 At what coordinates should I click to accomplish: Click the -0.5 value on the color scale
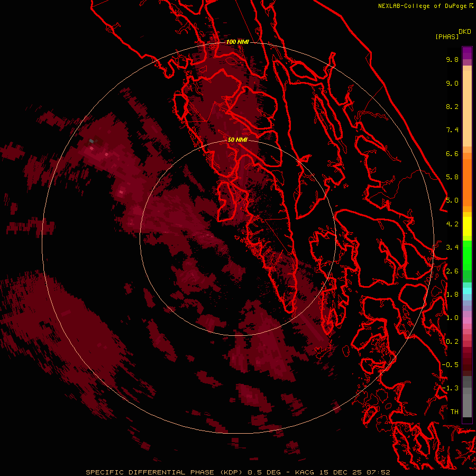click(x=450, y=365)
